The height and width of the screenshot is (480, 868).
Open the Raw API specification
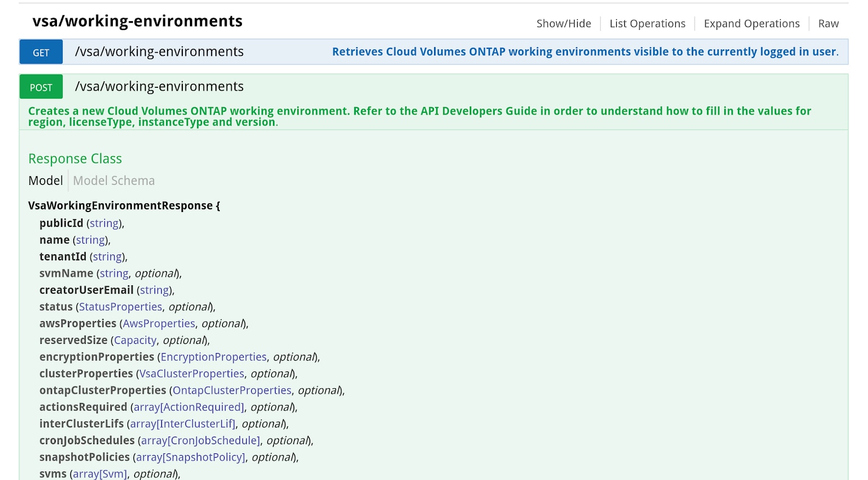828,23
